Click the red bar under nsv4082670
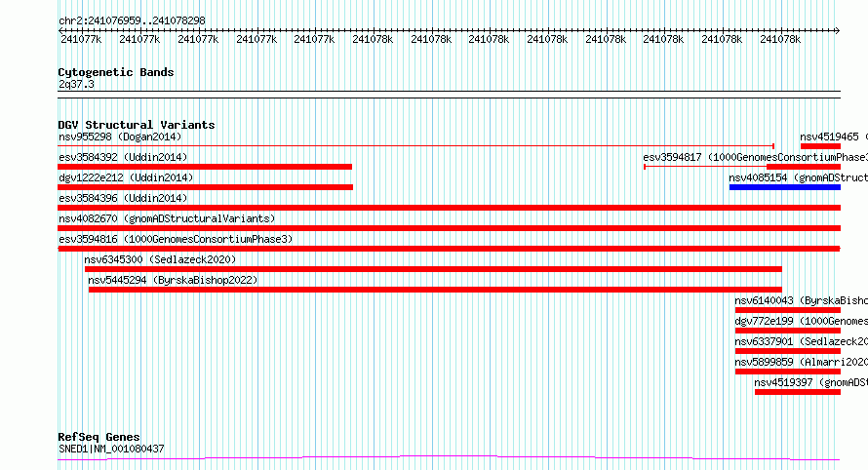This screenshot has height=470, width=868. click(450, 228)
